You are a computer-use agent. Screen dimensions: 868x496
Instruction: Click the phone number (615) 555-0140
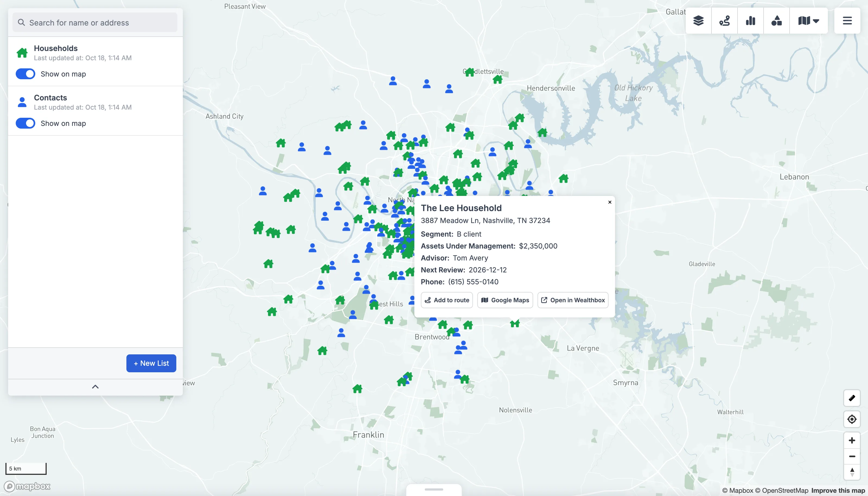[473, 282]
